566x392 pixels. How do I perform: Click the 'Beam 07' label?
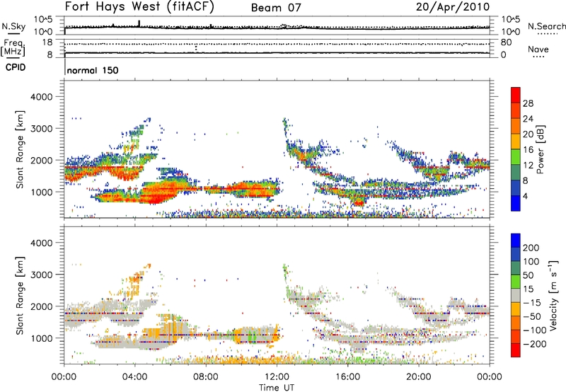tap(276, 8)
